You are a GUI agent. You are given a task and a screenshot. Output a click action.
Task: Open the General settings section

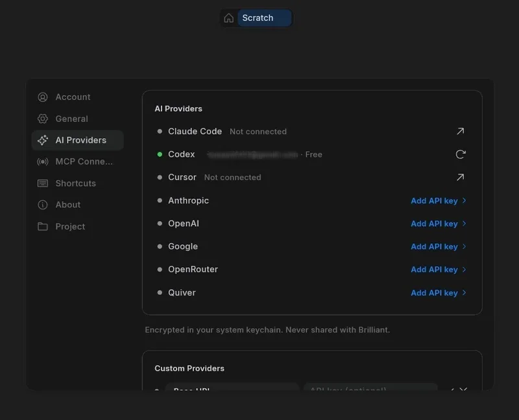pyautogui.click(x=77, y=119)
